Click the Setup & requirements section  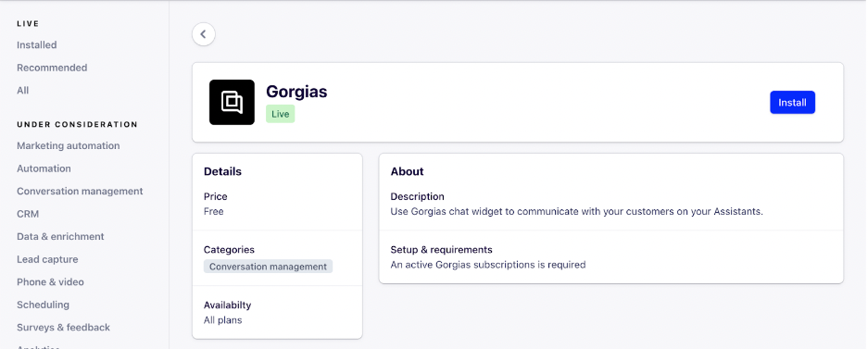(x=611, y=257)
